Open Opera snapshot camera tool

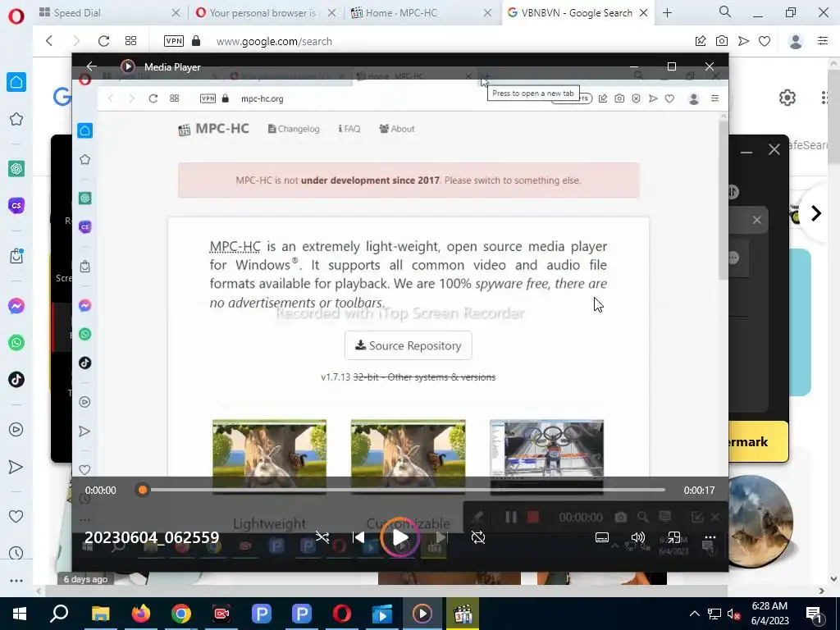point(722,41)
